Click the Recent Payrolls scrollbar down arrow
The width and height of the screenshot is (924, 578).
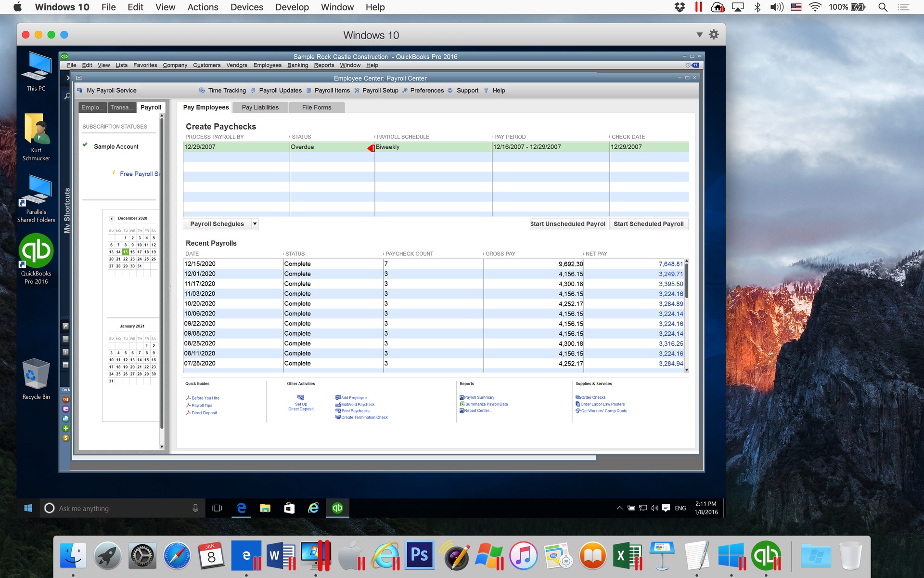click(687, 370)
